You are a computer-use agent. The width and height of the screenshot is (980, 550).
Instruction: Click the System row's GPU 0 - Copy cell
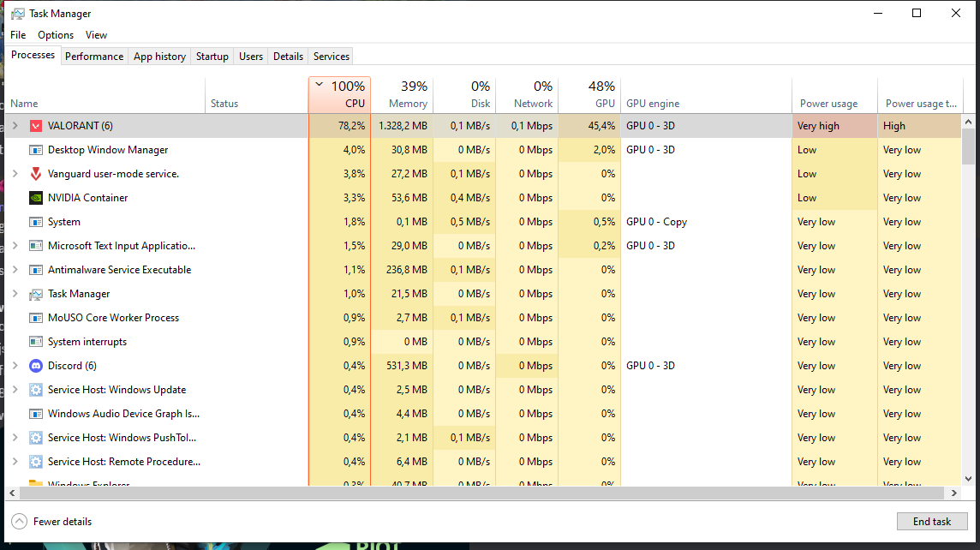pyautogui.click(x=706, y=222)
